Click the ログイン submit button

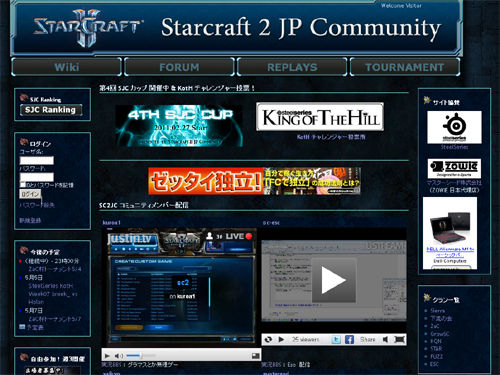pos(30,194)
